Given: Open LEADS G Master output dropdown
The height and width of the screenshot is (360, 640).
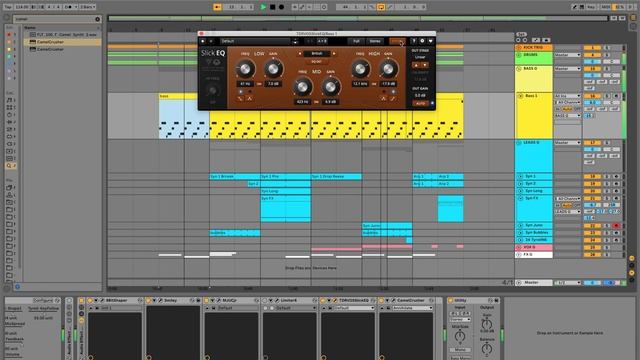Looking at the screenshot, I should (567, 143).
